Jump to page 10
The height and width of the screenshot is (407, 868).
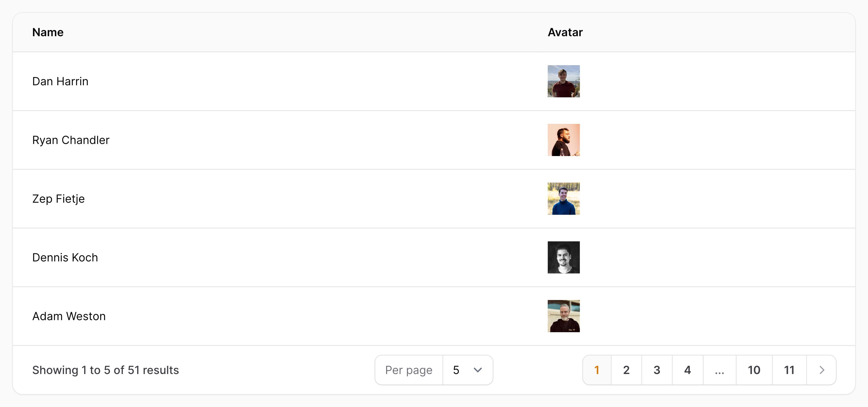754,370
